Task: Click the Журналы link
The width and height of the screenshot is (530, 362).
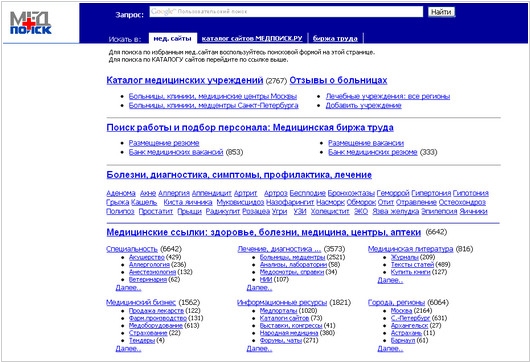Action: pos(404,257)
